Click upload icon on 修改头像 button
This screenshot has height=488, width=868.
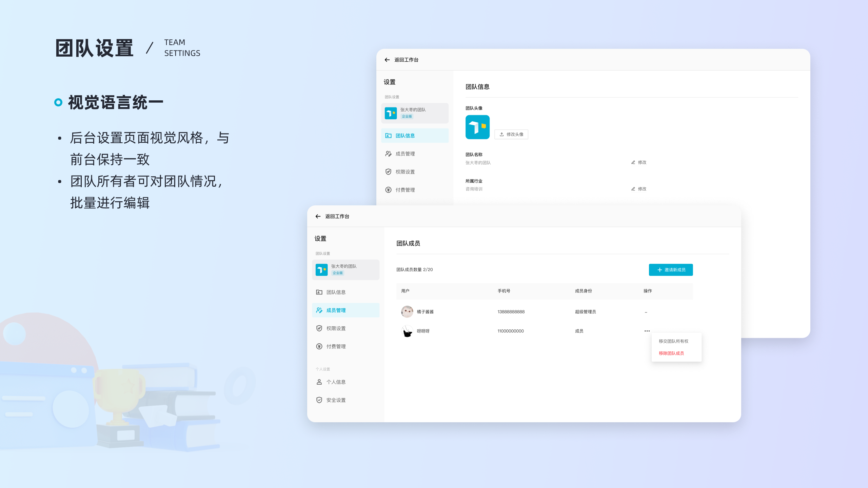click(501, 135)
